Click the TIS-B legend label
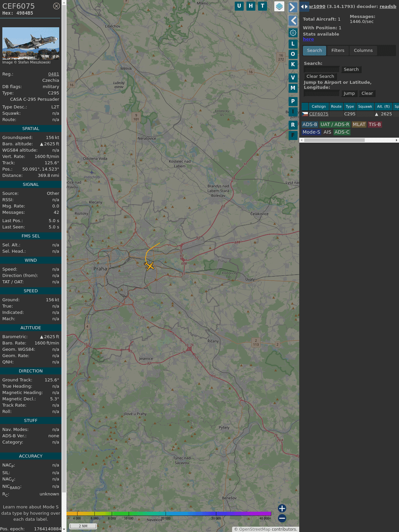Viewport: 399px width, 532px height. (x=375, y=124)
